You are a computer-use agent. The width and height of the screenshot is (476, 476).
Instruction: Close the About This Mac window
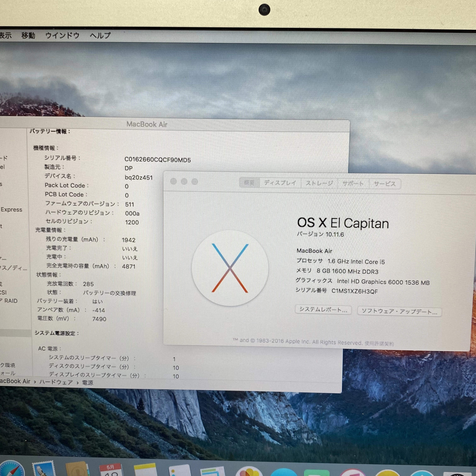coord(173,182)
